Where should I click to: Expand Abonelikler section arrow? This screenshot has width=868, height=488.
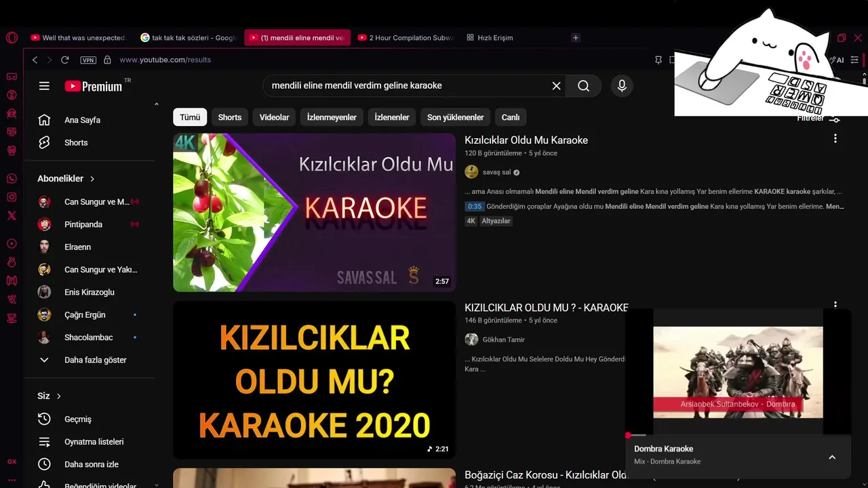tap(92, 179)
